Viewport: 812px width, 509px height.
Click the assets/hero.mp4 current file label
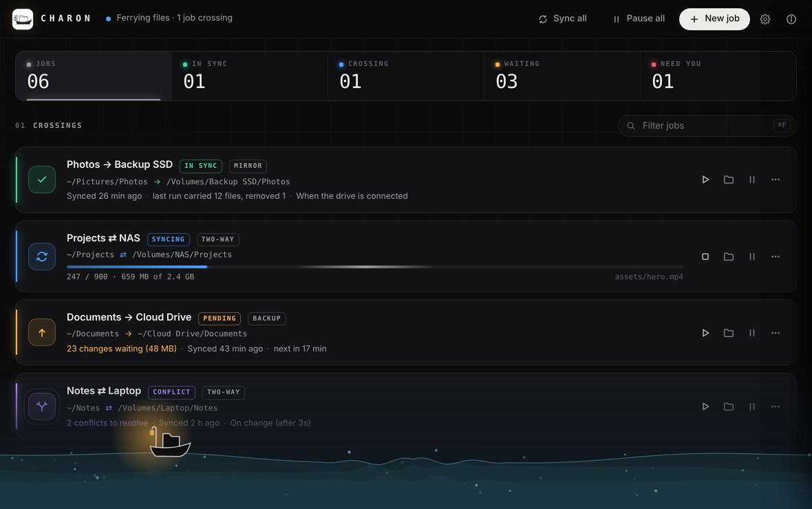[649, 277]
